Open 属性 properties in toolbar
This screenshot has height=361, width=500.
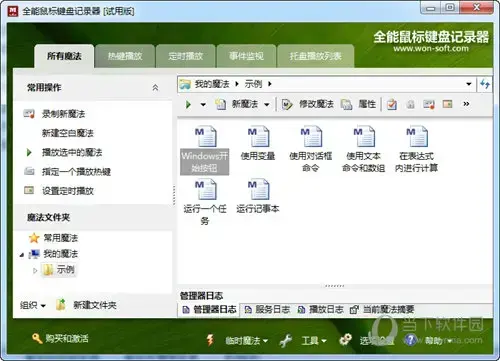[359, 104]
